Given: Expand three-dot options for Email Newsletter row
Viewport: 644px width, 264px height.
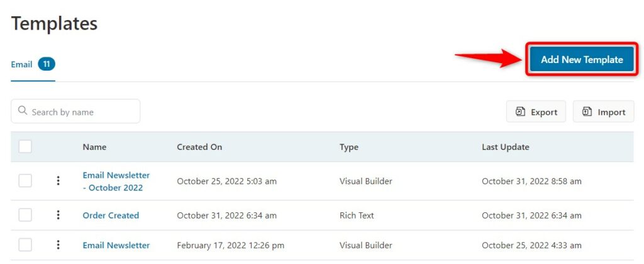Looking at the screenshot, I should pyautogui.click(x=58, y=244).
